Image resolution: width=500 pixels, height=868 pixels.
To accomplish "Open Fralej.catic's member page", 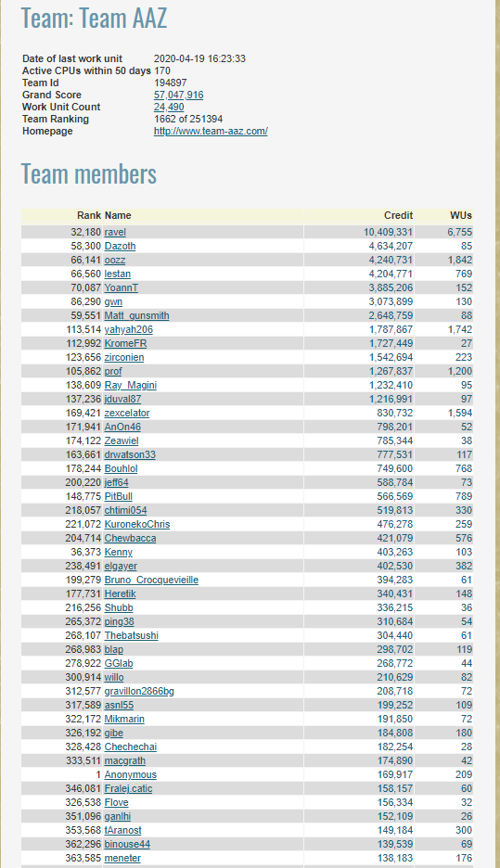I will (128, 788).
